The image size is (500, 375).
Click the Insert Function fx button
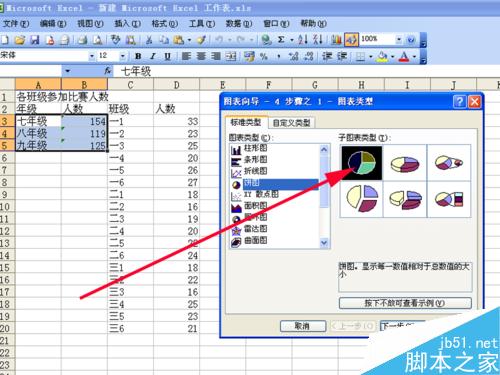click(x=108, y=71)
